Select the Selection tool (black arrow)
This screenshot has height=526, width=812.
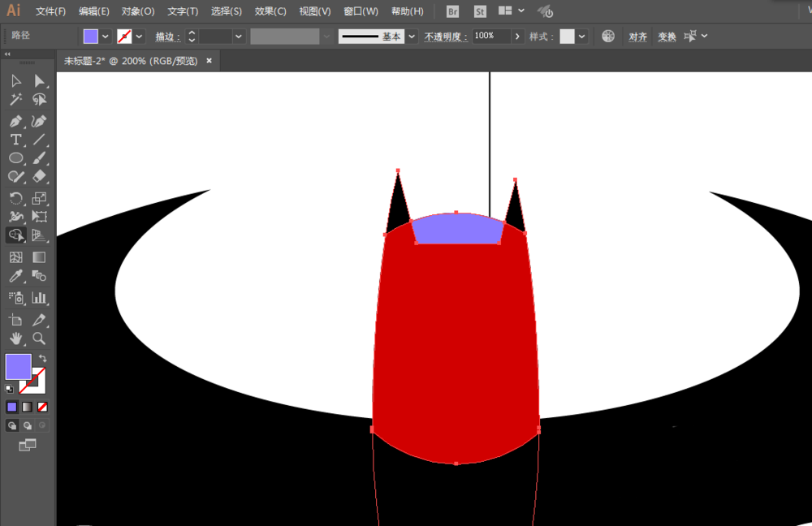(16, 80)
